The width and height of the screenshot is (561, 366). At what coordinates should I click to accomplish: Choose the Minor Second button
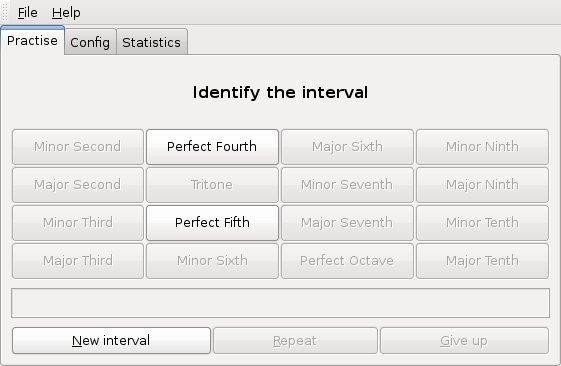tap(78, 147)
